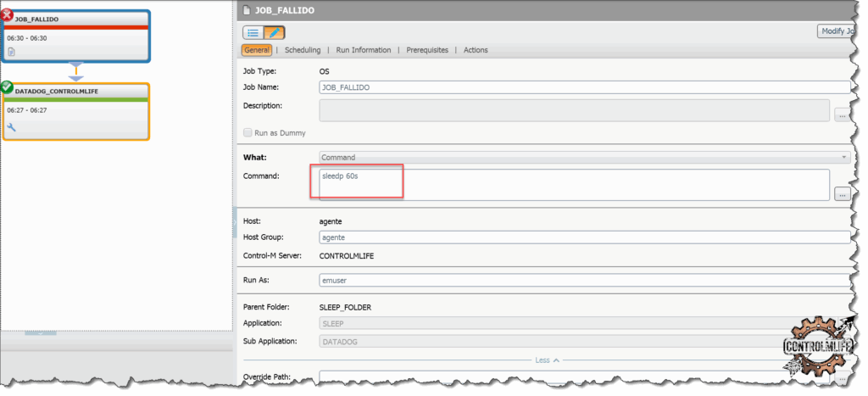Collapse the section using the Less expander
Screen dimensions: 868x396
pos(547,360)
